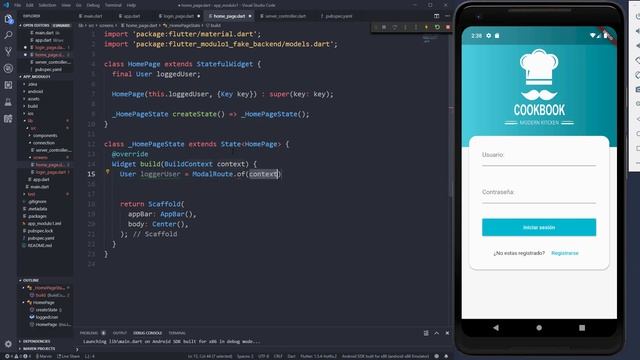640x360 pixels.
Task: Click the debug toolbar stop button
Action: (x=448, y=27)
